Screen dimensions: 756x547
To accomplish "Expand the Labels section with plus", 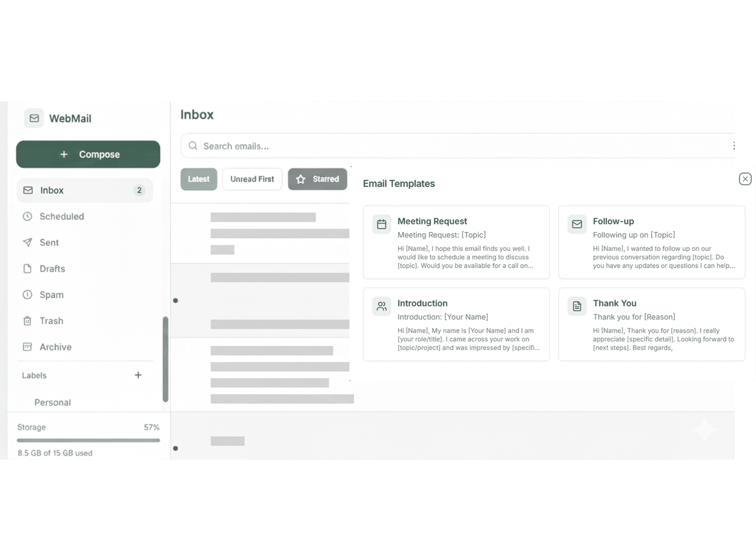I will point(138,375).
